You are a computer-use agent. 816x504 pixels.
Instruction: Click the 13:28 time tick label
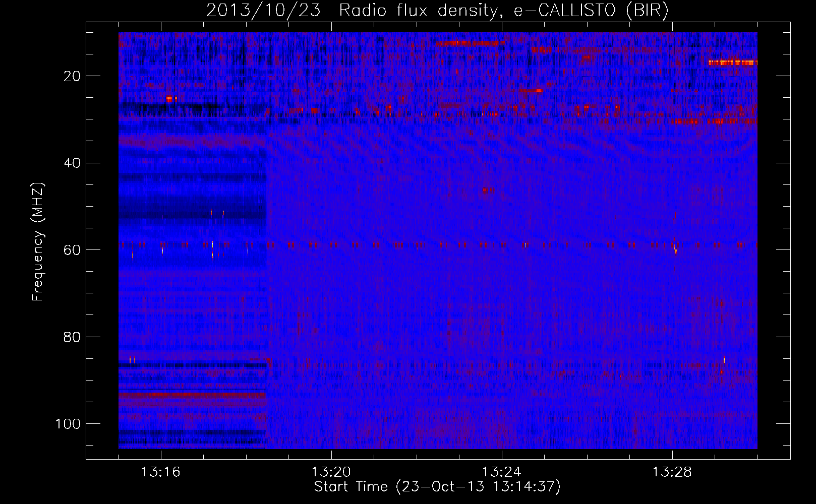tap(672, 472)
